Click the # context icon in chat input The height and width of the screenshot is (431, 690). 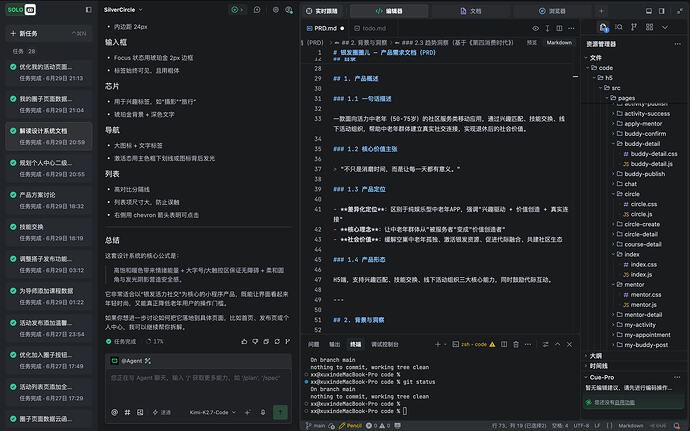127,413
